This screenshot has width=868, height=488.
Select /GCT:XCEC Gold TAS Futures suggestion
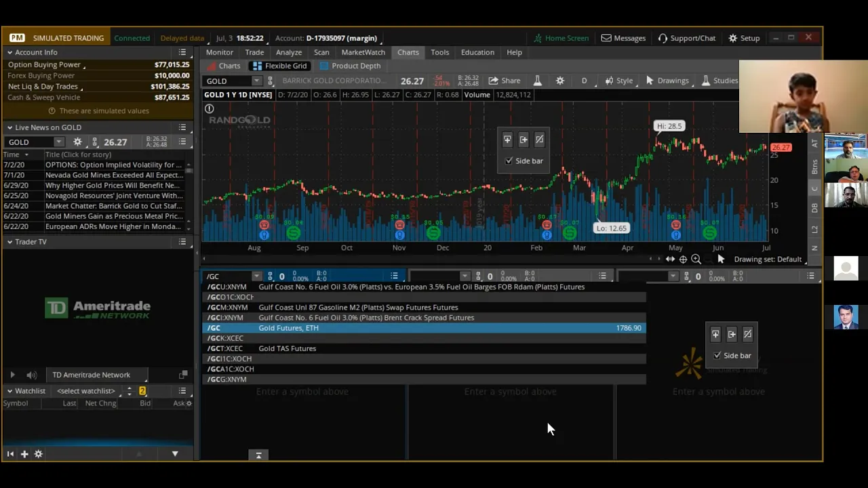coord(425,348)
